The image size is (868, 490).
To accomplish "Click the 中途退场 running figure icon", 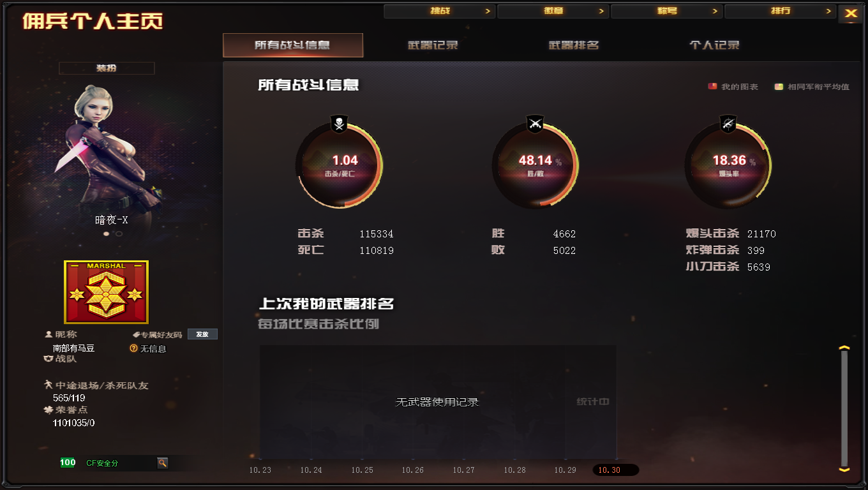I will point(48,385).
